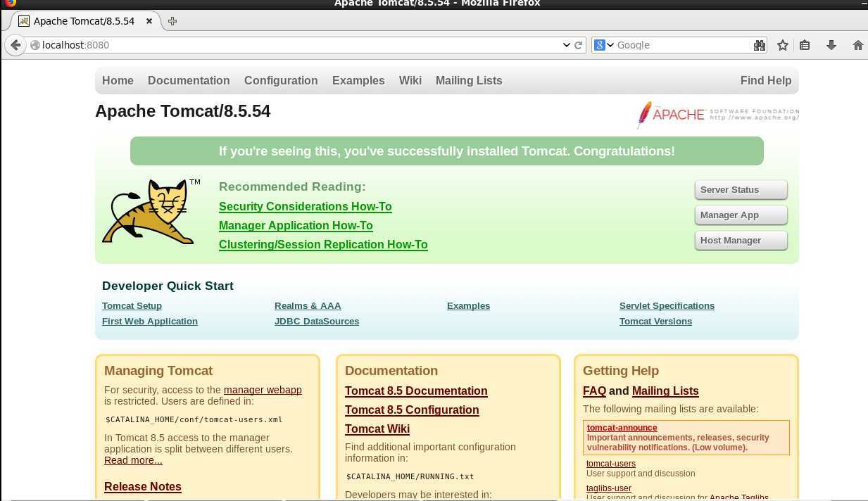Open the Release Notes link
Screen dimensions: 868x501
coord(143,487)
